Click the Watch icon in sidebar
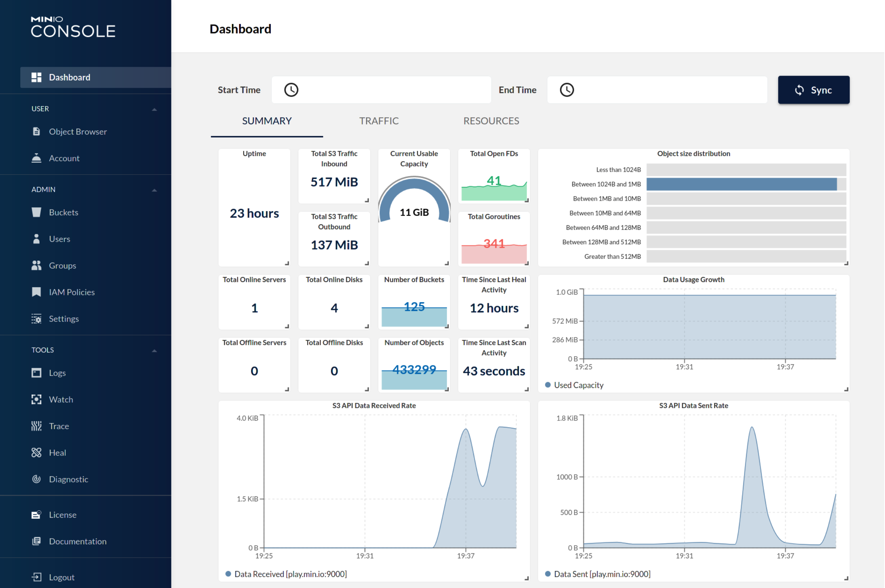Viewport: 885px width, 588px height. point(36,399)
